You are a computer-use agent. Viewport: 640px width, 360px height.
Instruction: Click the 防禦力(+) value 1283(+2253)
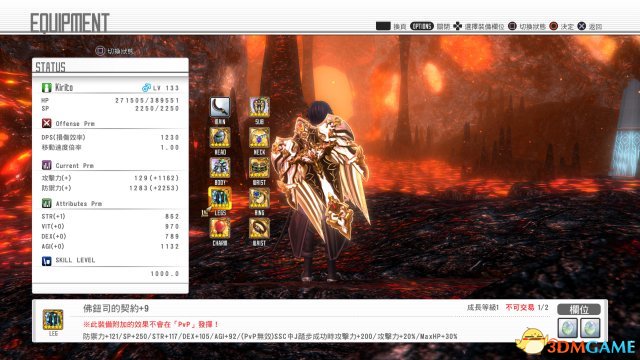154,188
